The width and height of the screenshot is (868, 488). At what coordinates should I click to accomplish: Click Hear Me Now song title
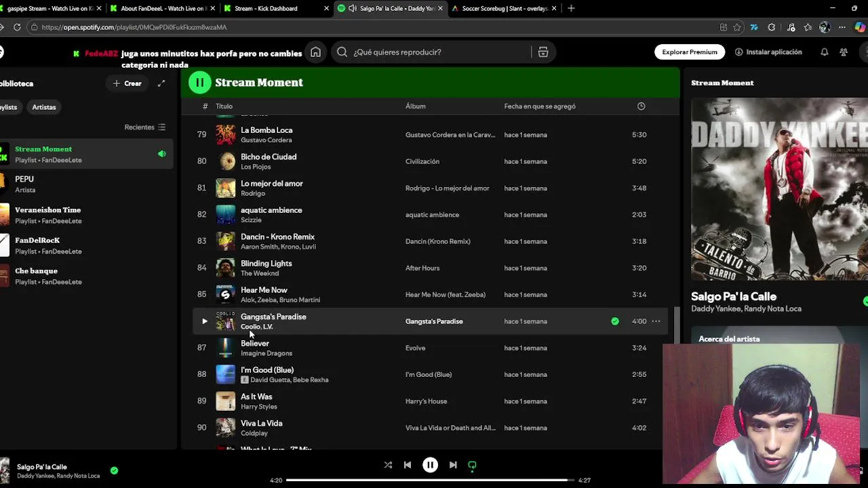tap(264, 290)
